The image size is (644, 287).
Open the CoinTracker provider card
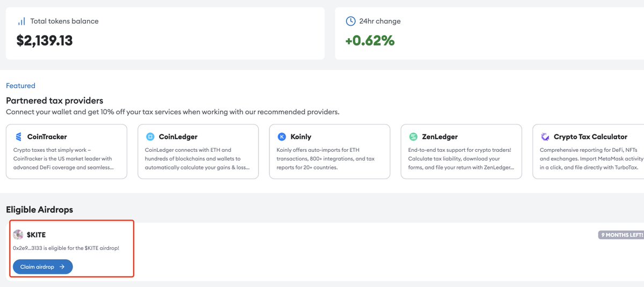(67, 152)
